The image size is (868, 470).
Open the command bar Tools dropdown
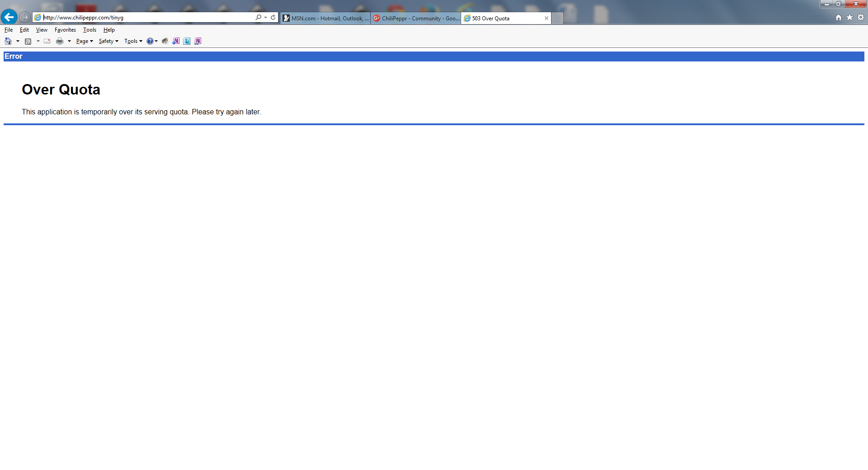[133, 41]
